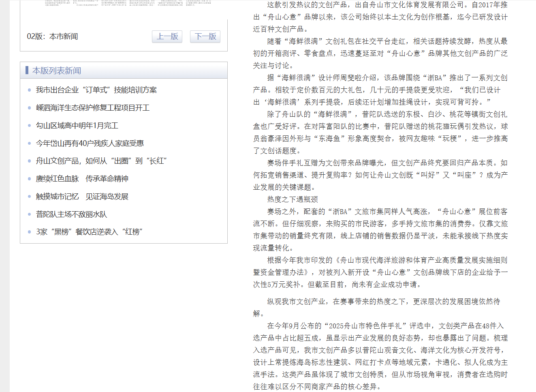
Task: Read 勾山区域高中明年1月完工 news
Action: pos(77,126)
